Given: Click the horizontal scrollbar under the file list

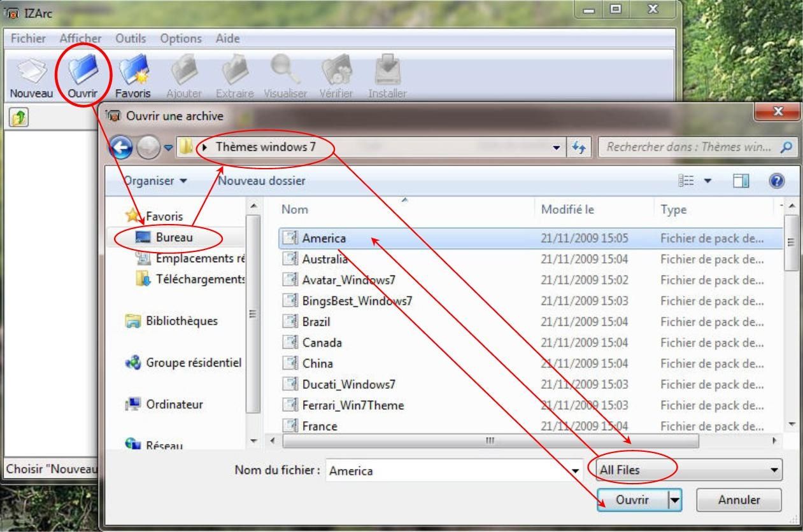Looking at the screenshot, I should 490,440.
